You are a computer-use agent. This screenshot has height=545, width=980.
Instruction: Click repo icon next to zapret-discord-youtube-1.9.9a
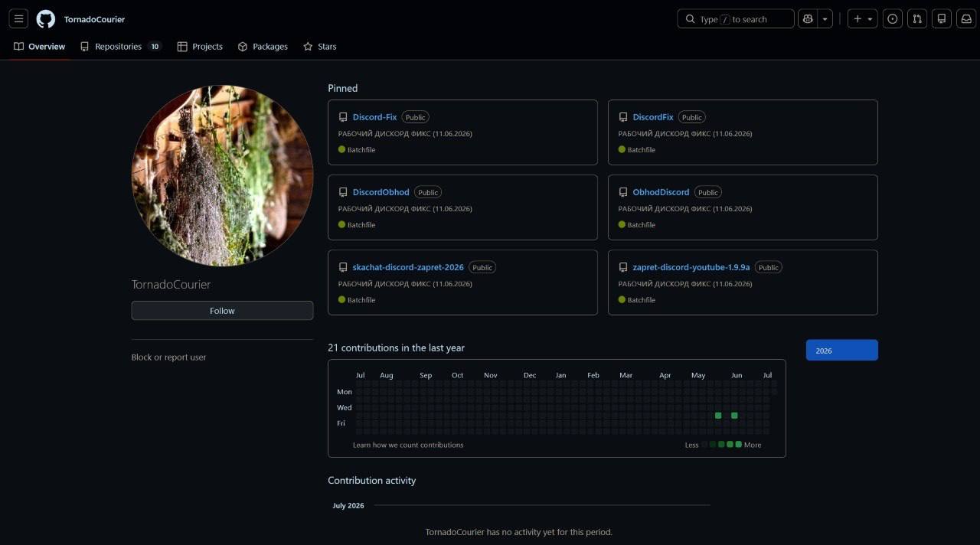(623, 267)
